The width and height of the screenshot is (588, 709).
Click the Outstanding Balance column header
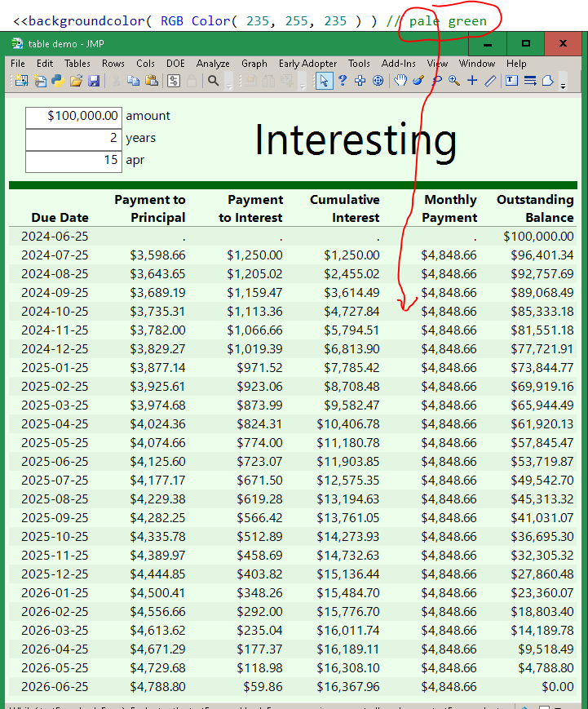[x=535, y=208]
